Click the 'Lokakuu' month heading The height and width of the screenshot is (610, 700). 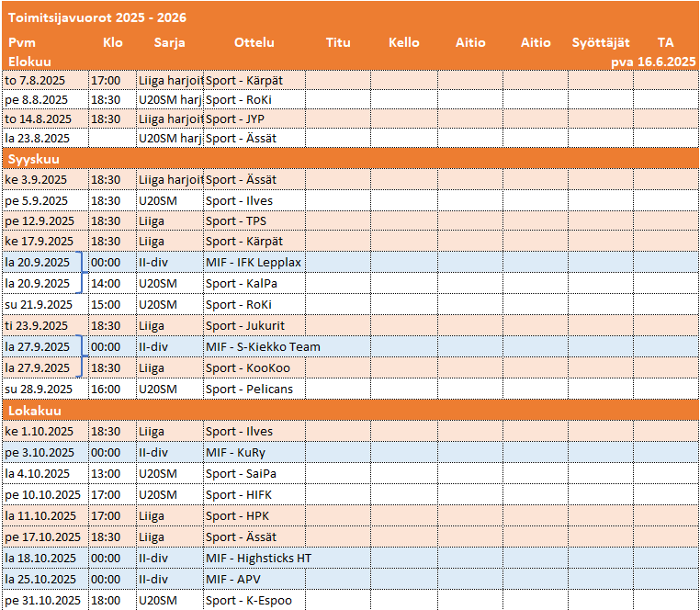[34, 411]
